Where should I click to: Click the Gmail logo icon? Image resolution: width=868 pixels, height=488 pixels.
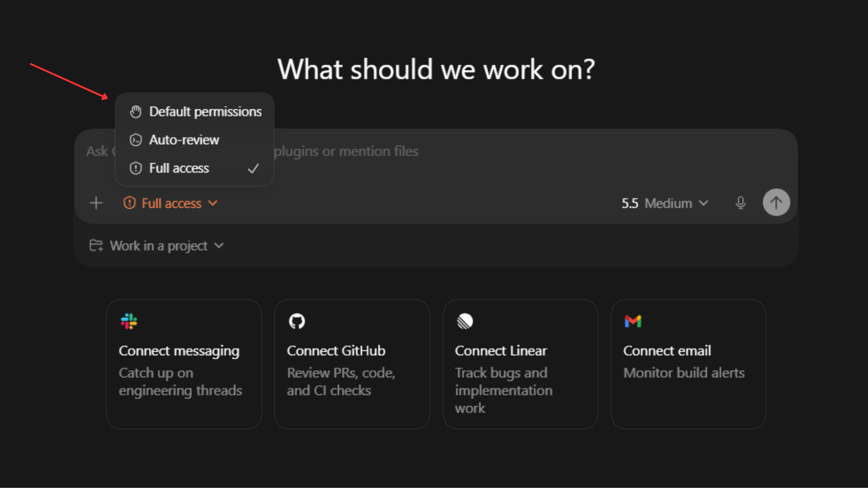point(633,321)
